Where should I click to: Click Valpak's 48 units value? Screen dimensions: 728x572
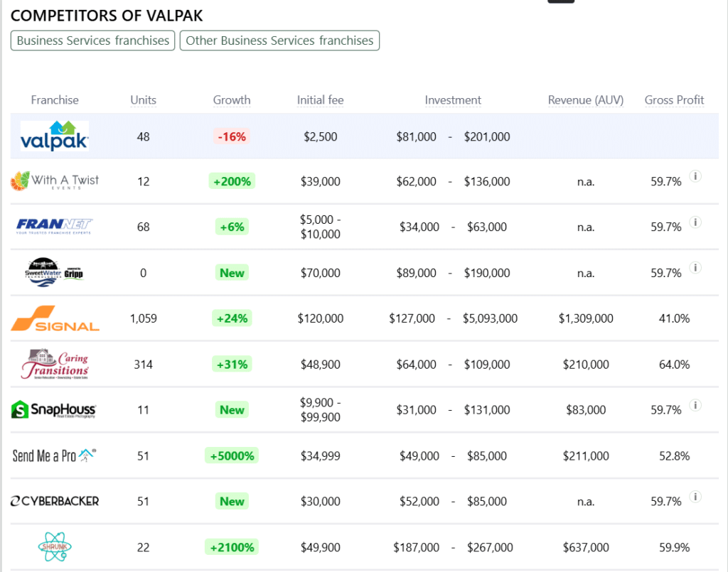tap(144, 136)
